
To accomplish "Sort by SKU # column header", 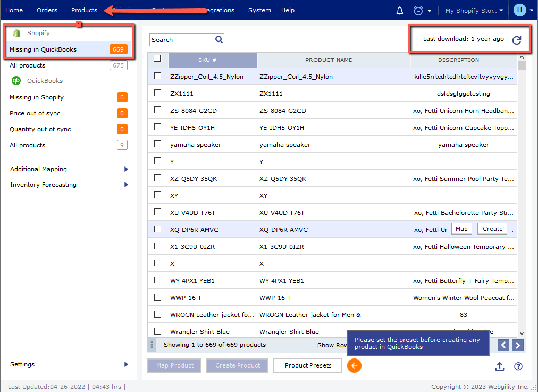I will click(x=213, y=60).
